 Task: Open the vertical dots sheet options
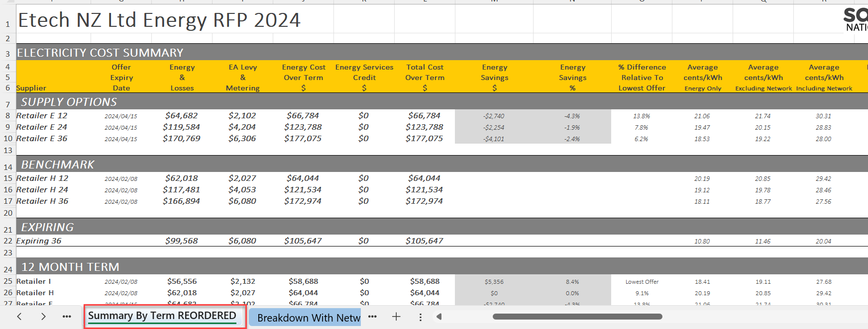click(421, 317)
